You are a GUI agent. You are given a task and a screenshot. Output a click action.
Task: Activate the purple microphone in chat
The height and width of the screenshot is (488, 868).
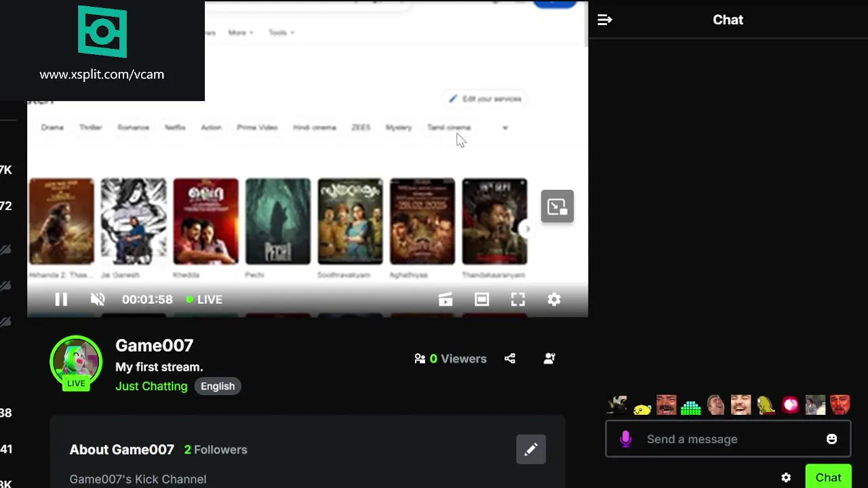pos(626,439)
